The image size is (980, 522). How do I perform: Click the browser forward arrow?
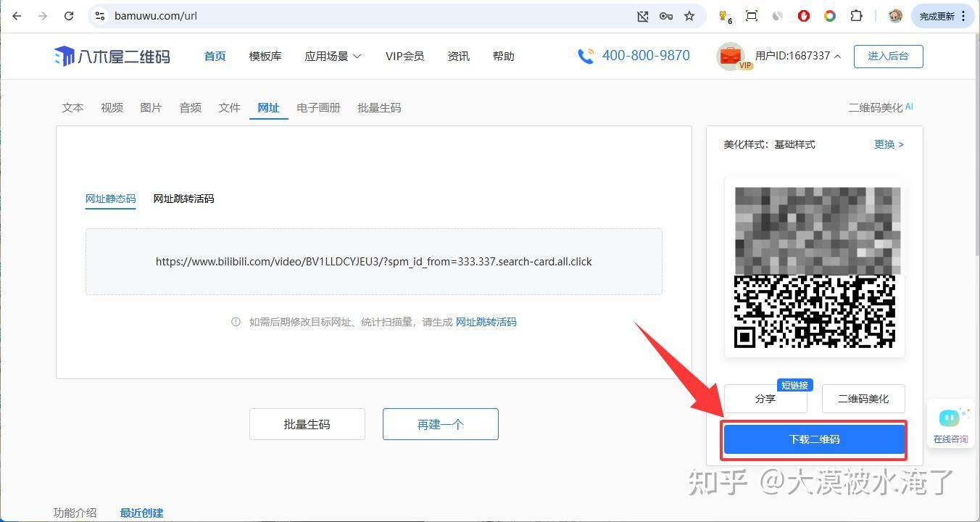(43, 16)
